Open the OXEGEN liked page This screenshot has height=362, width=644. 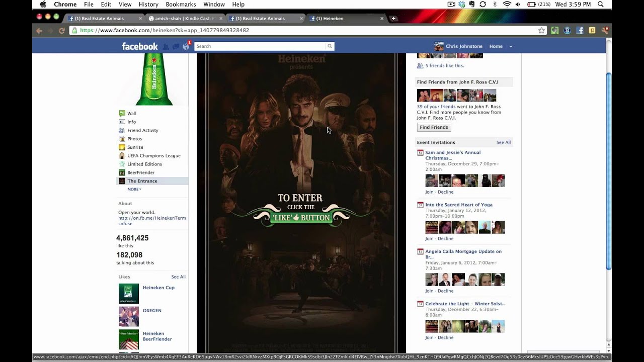(152, 311)
